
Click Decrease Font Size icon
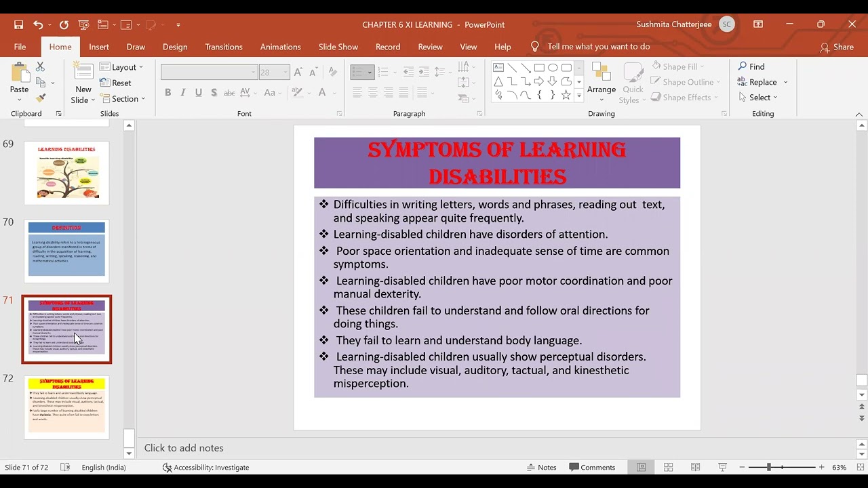[313, 73]
